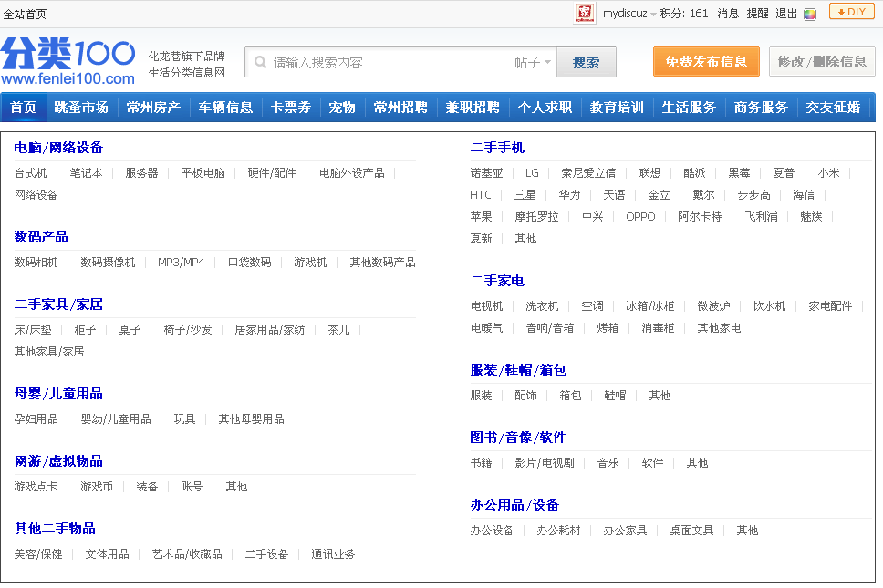Click the 搜索 button
Screen dimensions: 883x588
tap(587, 62)
